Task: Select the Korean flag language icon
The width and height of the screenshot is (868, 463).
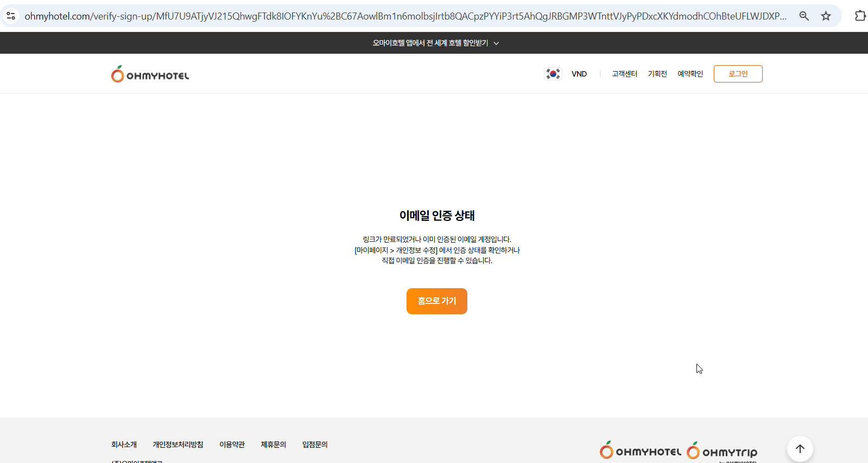Action: (x=553, y=74)
